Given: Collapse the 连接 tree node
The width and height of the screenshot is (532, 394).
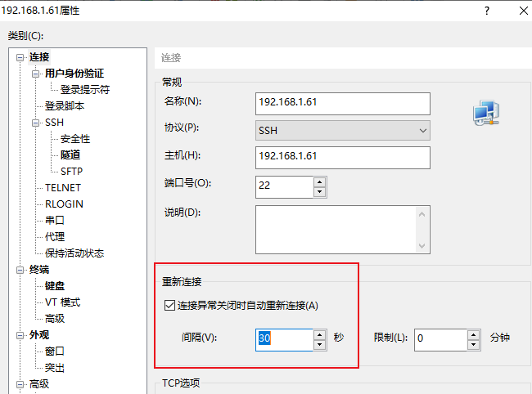Looking at the screenshot, I should pyautogui.click(x=20, y=57).
